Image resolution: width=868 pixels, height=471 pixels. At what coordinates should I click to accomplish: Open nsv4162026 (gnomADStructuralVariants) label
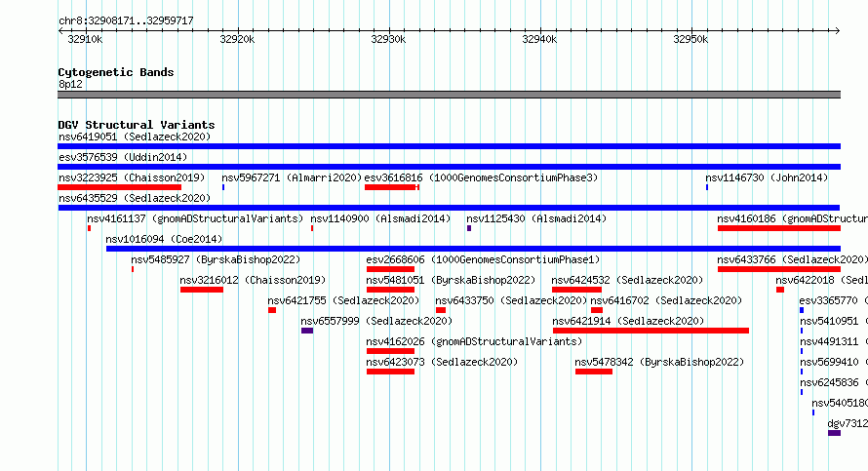(x=474, y=341)
